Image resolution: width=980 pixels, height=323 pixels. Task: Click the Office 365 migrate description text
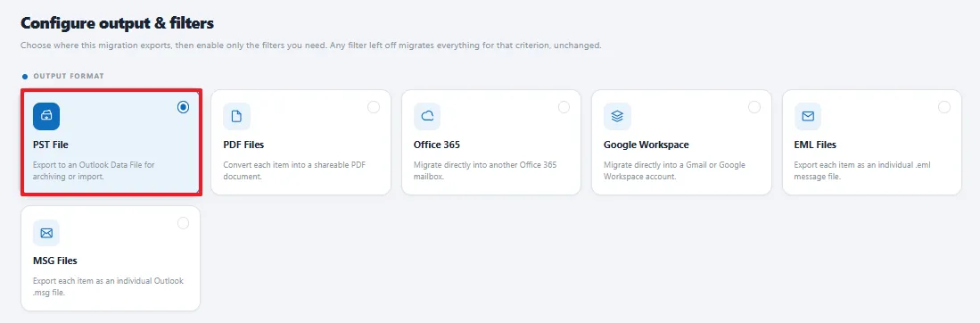tap(485, 171)
